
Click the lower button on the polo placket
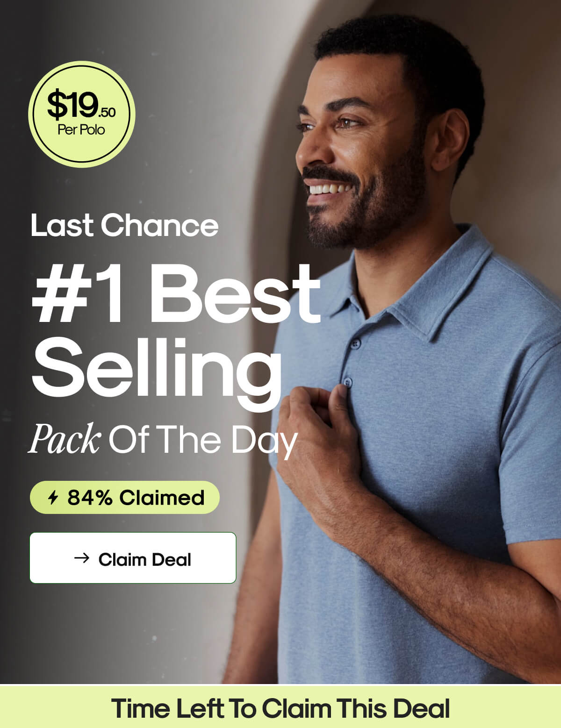(x=347, y=383)
